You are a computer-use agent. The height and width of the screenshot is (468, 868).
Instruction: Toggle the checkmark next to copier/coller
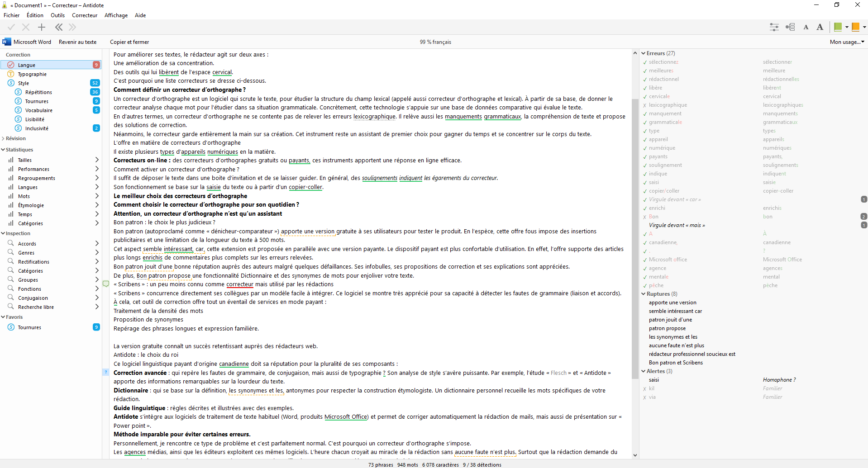[645, 191]
